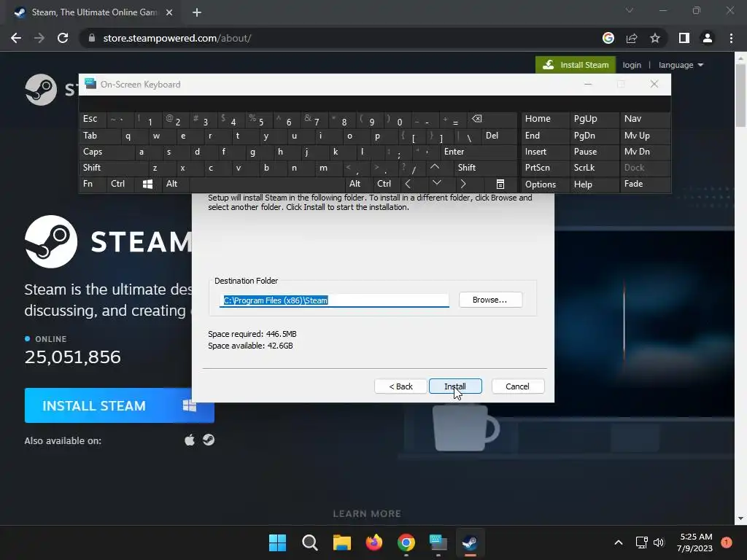Click the blue INSTALL STEAM button

pos(119,405)
